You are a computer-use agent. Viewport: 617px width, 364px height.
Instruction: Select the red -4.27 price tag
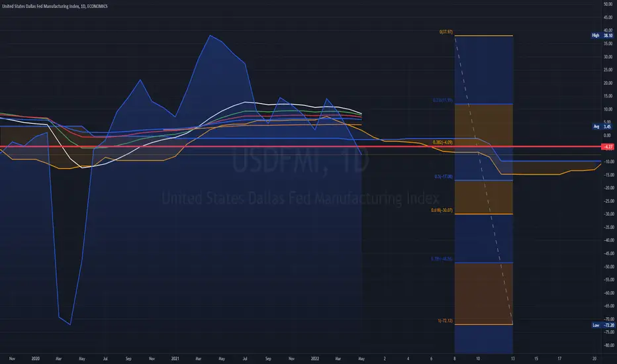click(608, 147)
